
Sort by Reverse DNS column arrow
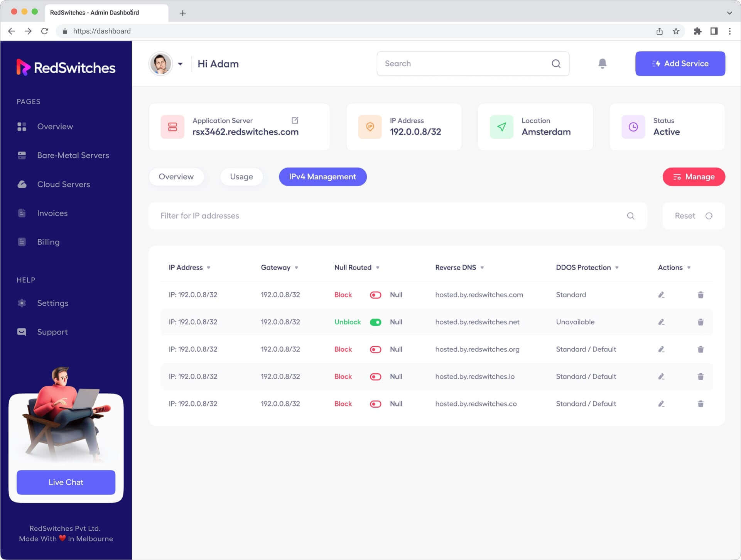482,268
